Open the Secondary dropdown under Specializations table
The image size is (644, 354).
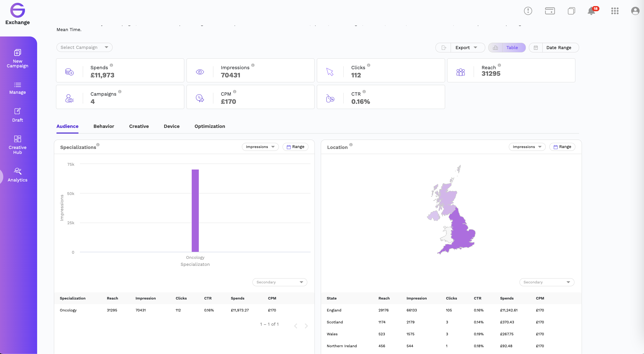279,282
